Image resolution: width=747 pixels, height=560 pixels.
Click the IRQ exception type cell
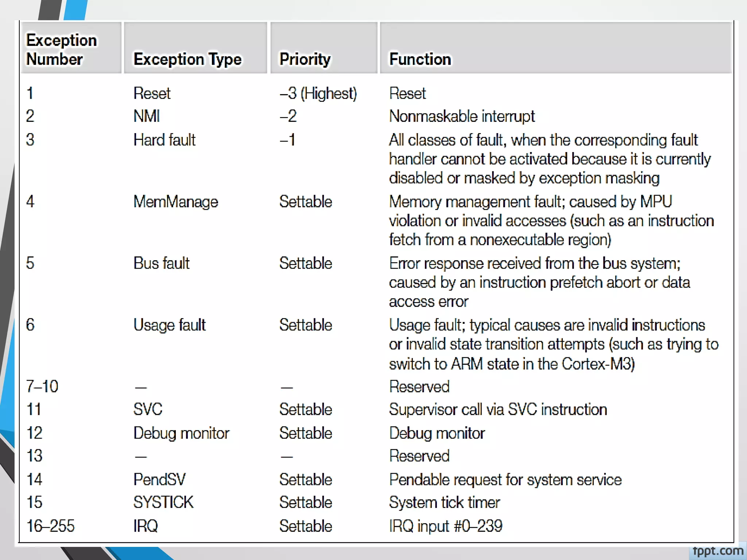coord(146,526)
